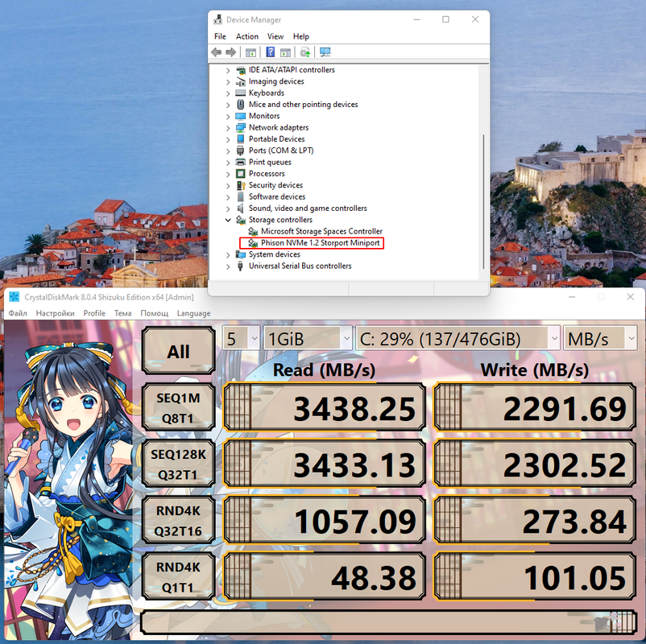Expand the System devices node chevron
The width and height of the screenshot is (646, 644).
click(228, 254)
